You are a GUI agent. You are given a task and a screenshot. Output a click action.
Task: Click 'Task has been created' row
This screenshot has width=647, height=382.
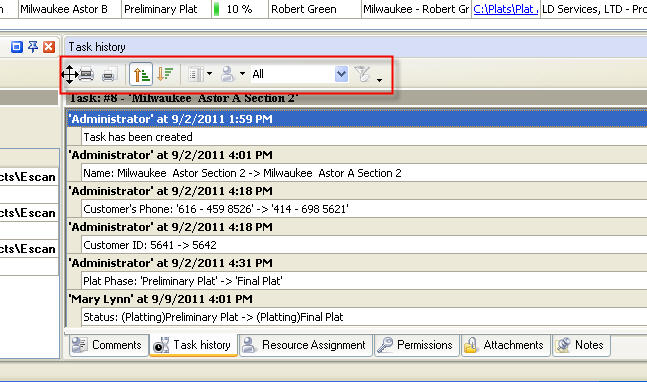pyautogui.click(x=364, y=137)
